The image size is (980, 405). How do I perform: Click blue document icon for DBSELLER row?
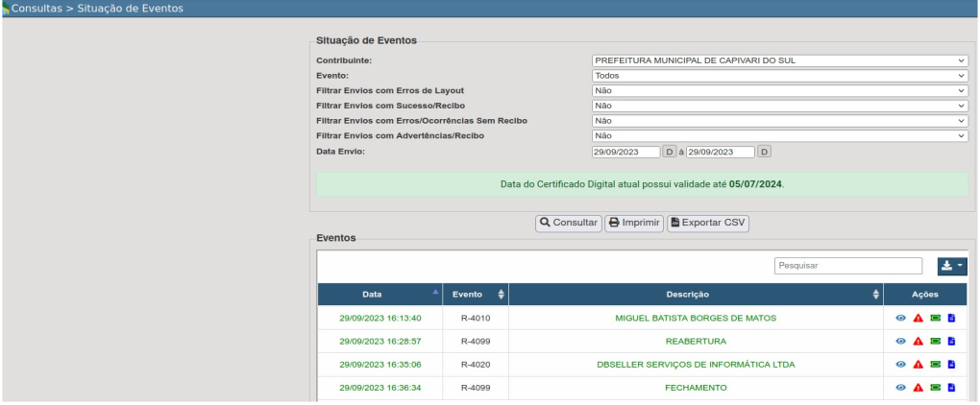click(951, 365)
